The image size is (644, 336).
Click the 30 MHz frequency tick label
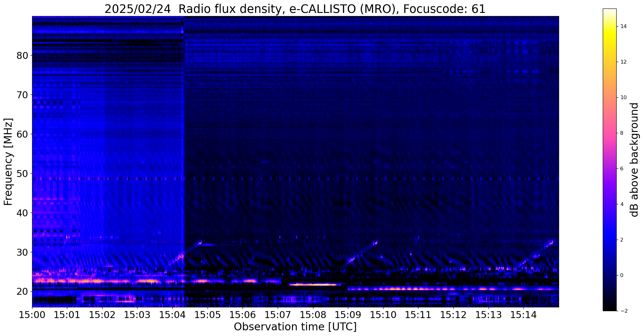click(22, 252)
